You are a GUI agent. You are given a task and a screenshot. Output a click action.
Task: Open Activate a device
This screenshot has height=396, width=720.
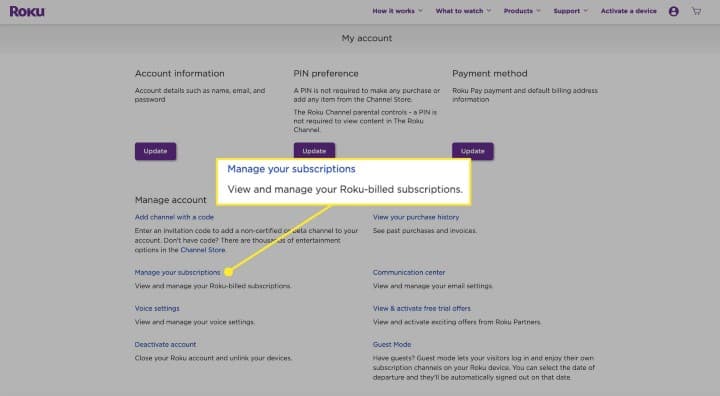[629, 11]
